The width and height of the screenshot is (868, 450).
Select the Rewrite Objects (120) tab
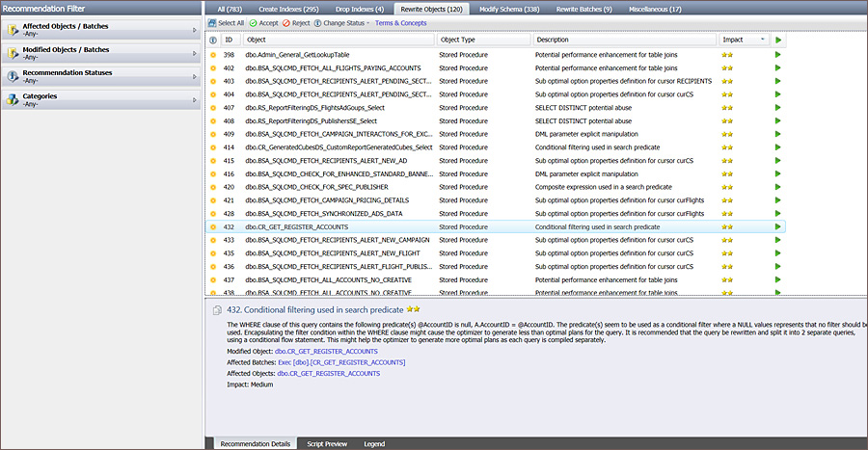432,10
